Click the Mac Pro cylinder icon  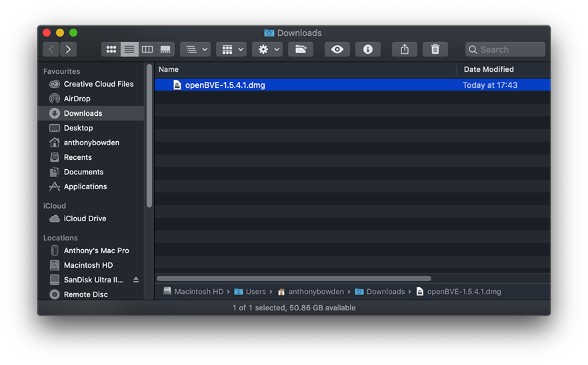pos(55,250)
